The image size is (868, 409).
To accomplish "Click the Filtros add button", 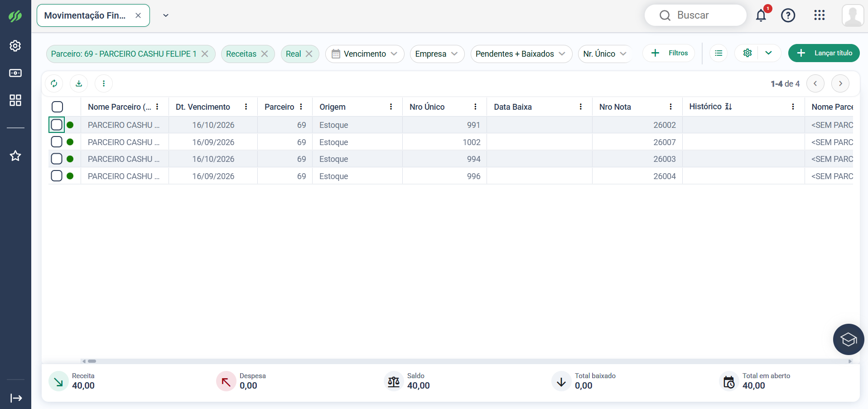I will coord(669,53).
